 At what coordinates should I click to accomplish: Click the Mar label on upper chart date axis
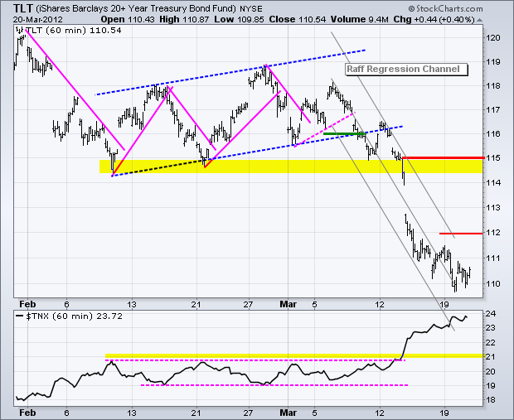(x=288, y=304)
